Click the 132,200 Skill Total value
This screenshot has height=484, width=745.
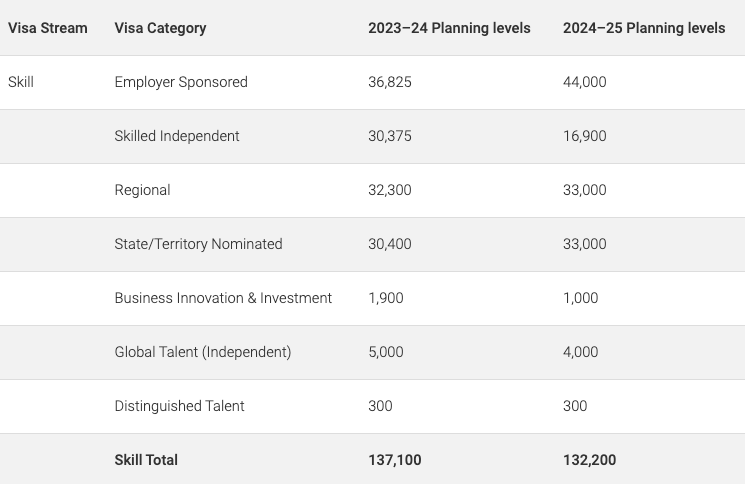(589, 460)
